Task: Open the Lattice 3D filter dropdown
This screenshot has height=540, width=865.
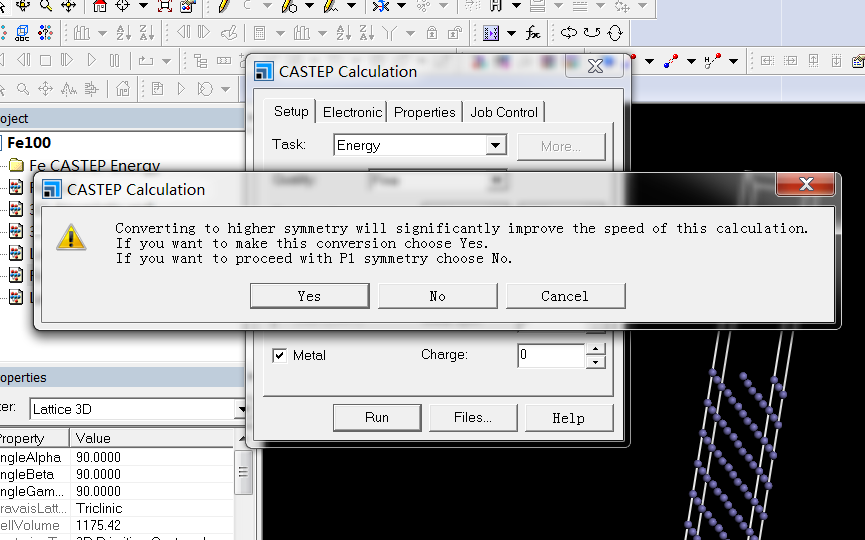Action: click(x=241, y=409)
